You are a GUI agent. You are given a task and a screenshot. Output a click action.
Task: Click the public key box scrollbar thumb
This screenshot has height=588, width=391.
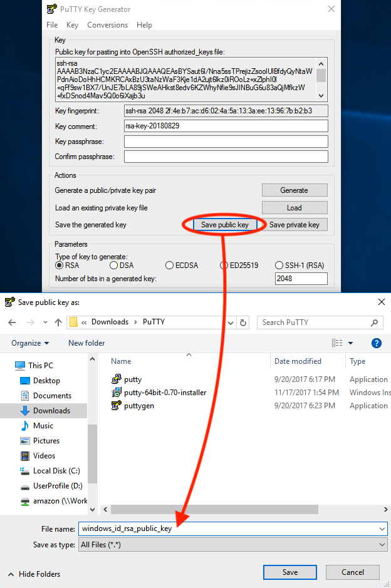pyautogui.click(x=321, y=75)
